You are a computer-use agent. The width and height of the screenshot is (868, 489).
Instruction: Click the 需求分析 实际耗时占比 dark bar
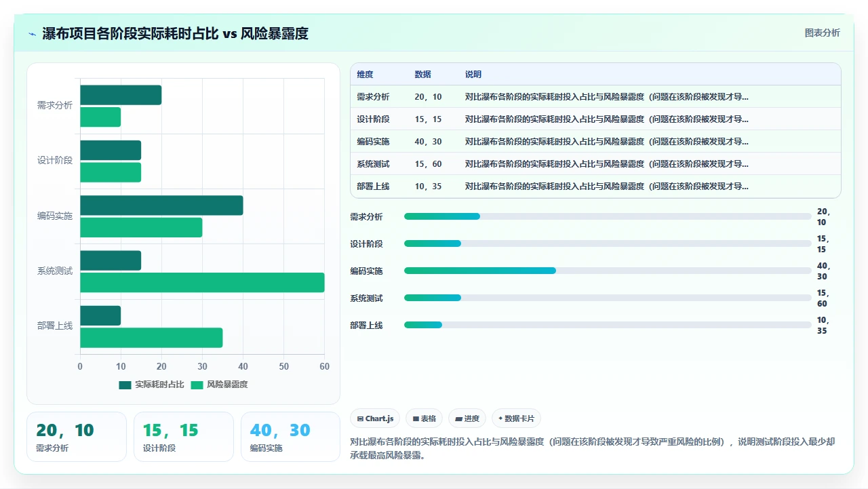pos(121,95)
